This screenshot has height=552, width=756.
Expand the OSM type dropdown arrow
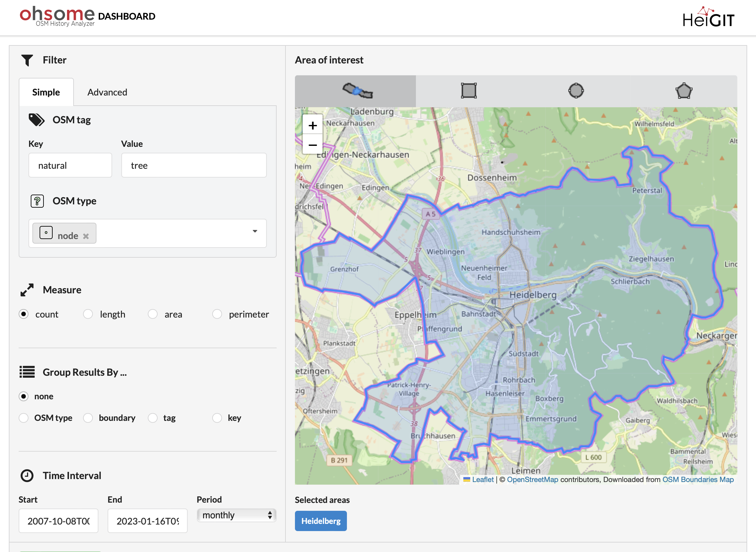(x=255, y=231)
